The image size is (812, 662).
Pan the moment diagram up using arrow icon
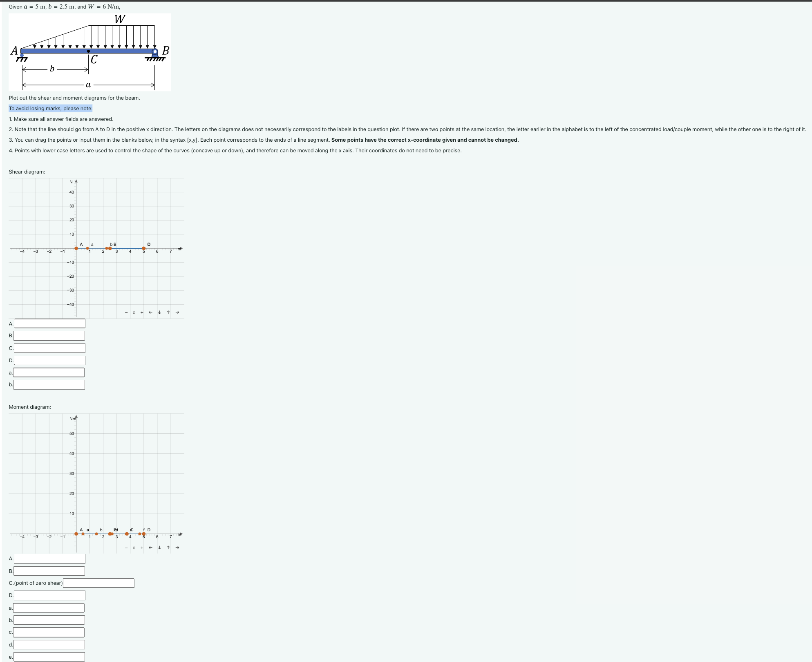pyautogui.click(x=168, y=548)
